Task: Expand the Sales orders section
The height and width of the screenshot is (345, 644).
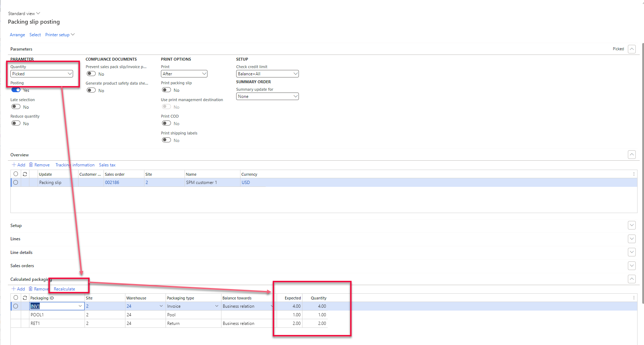Action: coord(632,266)
